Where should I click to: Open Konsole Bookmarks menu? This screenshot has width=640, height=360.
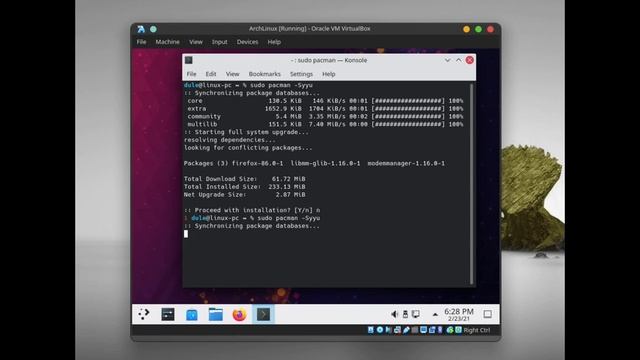coord(264,74)
